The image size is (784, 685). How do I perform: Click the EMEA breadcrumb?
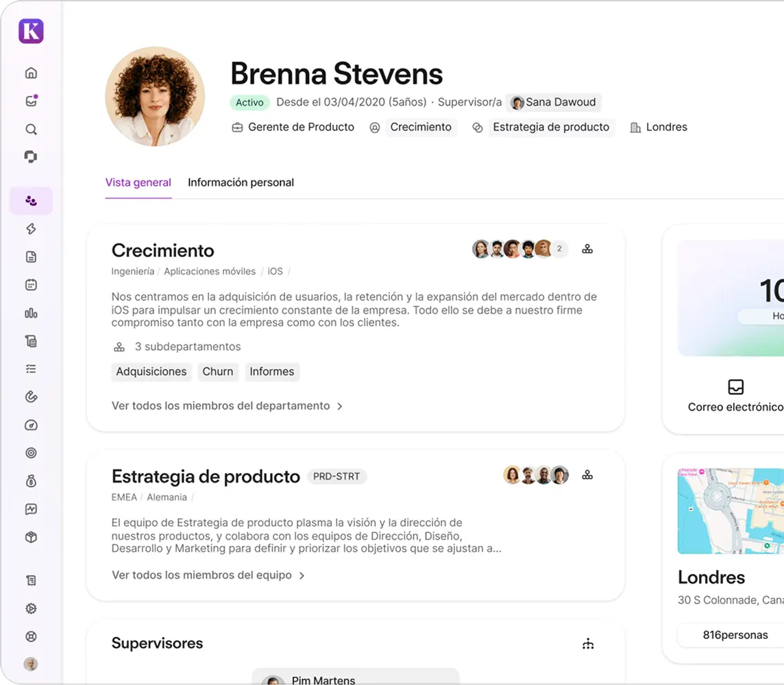(124, 497)
